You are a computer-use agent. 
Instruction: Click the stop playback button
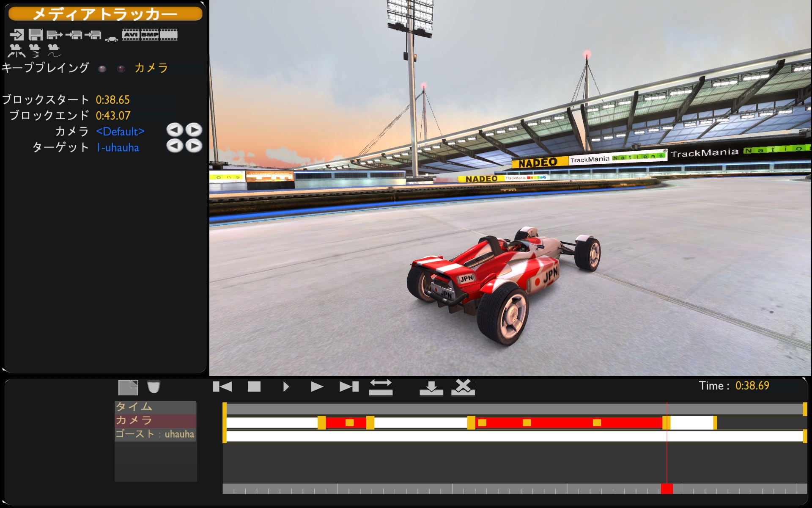tap(254, 387)
